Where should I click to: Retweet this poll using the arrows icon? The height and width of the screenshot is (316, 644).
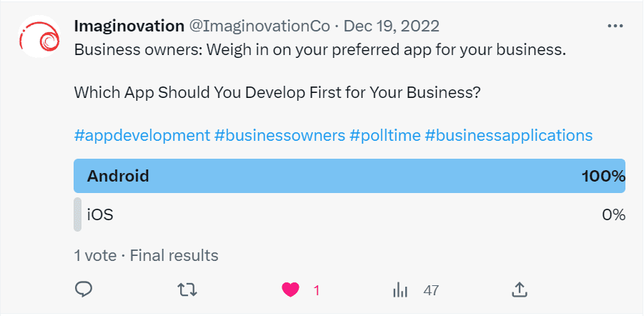pos(187,290)
